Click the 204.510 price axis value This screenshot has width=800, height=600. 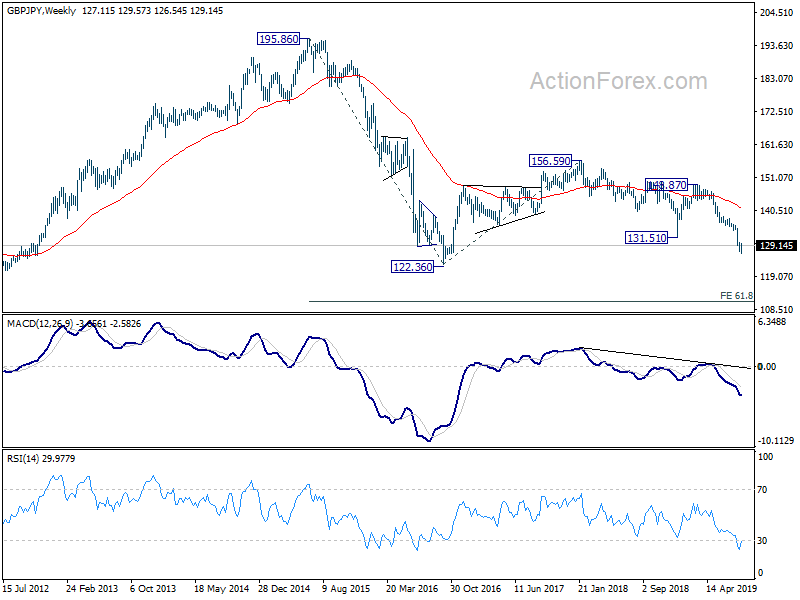click(x=776, y=13)
